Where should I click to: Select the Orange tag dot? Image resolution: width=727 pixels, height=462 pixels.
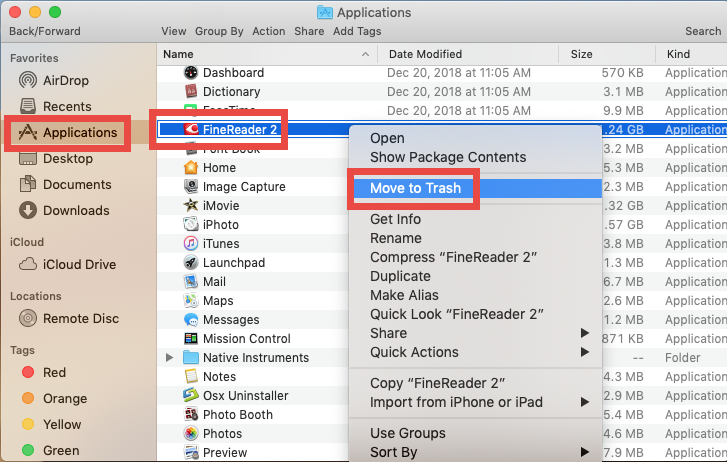[28, 398]
